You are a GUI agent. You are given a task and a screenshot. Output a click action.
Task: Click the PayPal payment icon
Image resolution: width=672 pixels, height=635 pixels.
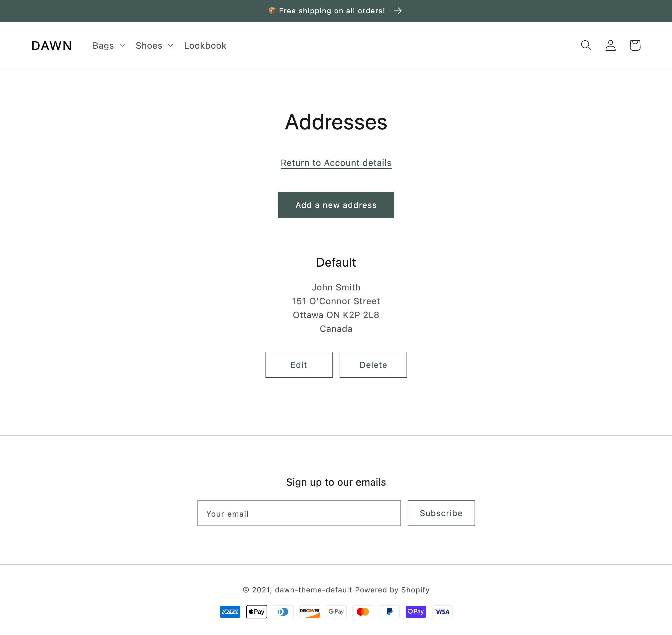[389, 612]
